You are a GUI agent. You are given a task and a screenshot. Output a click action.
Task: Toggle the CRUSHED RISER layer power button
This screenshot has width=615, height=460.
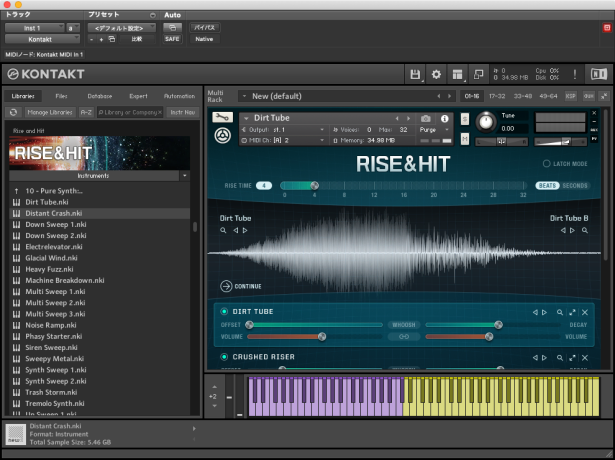(224, 356)
